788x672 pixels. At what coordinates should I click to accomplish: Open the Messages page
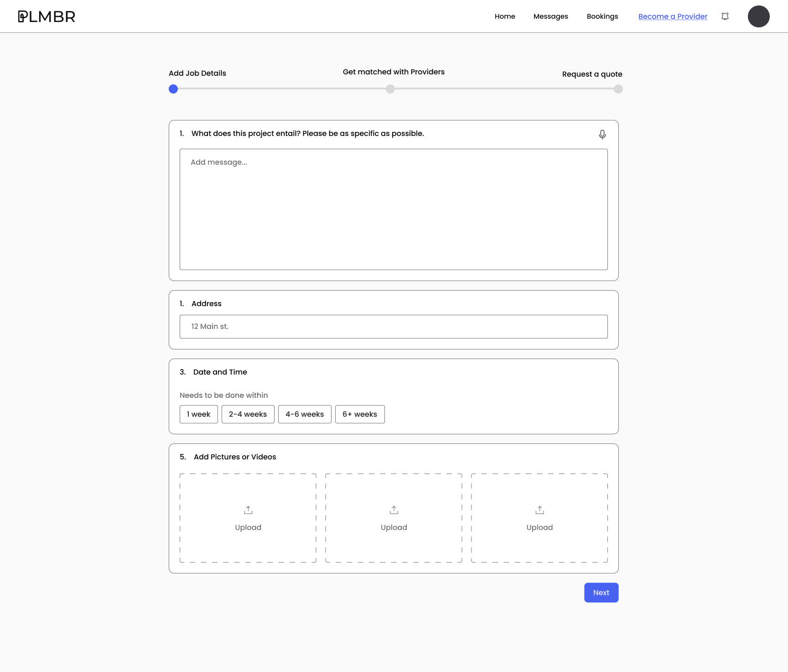pyautogui.click(x=551, y=16)
